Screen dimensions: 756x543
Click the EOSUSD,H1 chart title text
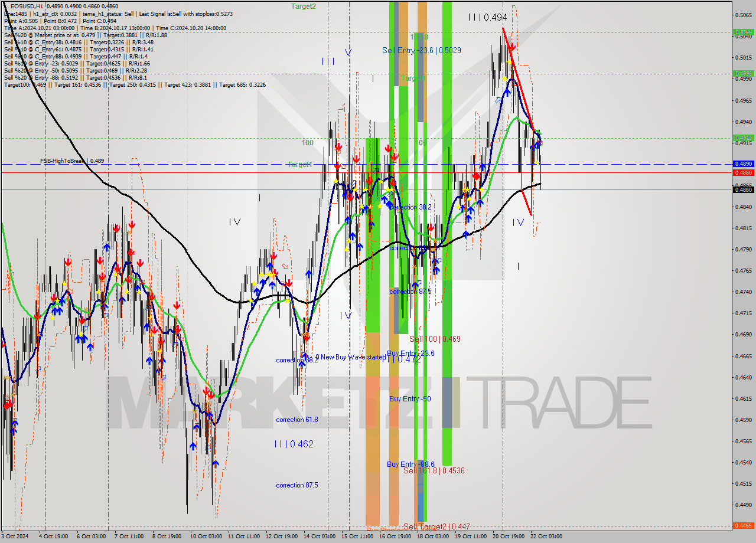coord(27,5)
